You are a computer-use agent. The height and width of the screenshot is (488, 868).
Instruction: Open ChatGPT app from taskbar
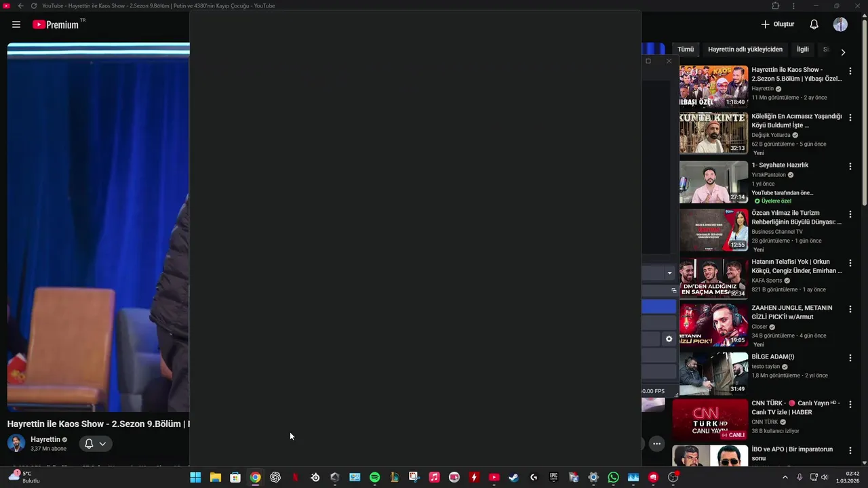point(275,477)
